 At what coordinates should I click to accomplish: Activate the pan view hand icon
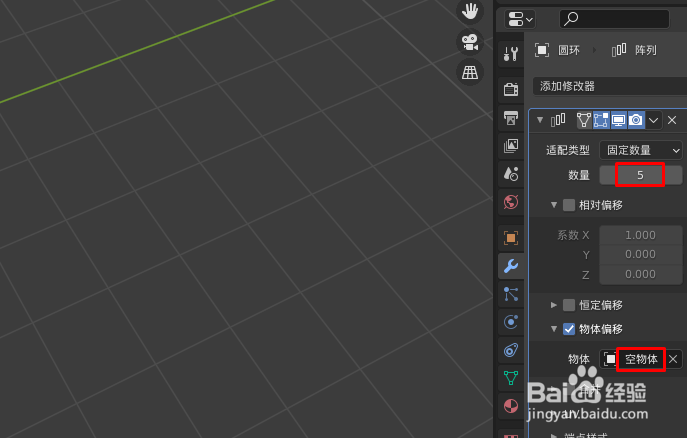pyautogui.click(x=470, y=11)
